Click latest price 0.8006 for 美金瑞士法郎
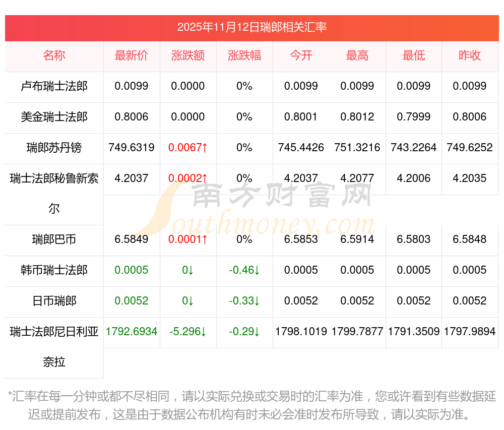 coord(132,116)
